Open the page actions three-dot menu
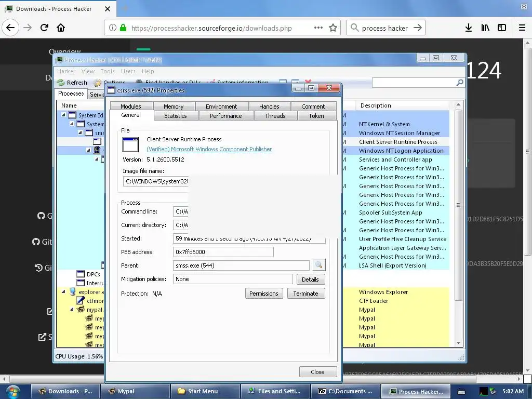Image resolution: width=532 pixels, height=399 pixels. pyautogui.click(x=318, y=28)
